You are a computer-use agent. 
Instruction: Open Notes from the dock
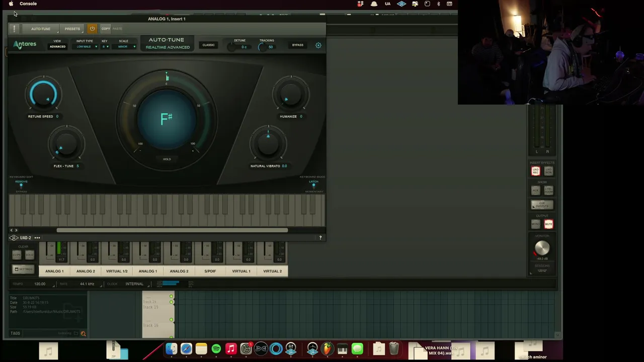201,348
